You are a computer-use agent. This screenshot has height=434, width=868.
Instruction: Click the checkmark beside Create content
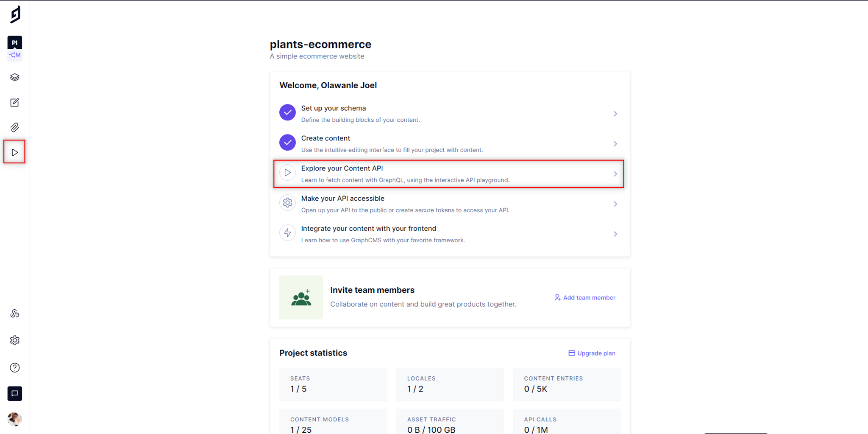pos(287,143)
